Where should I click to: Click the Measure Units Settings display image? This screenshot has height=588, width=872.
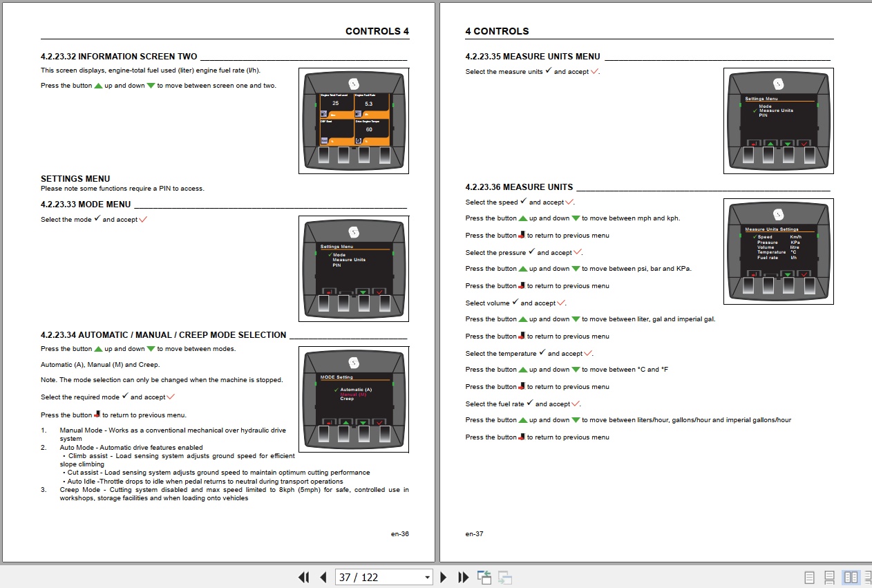[x=778, y=252]
